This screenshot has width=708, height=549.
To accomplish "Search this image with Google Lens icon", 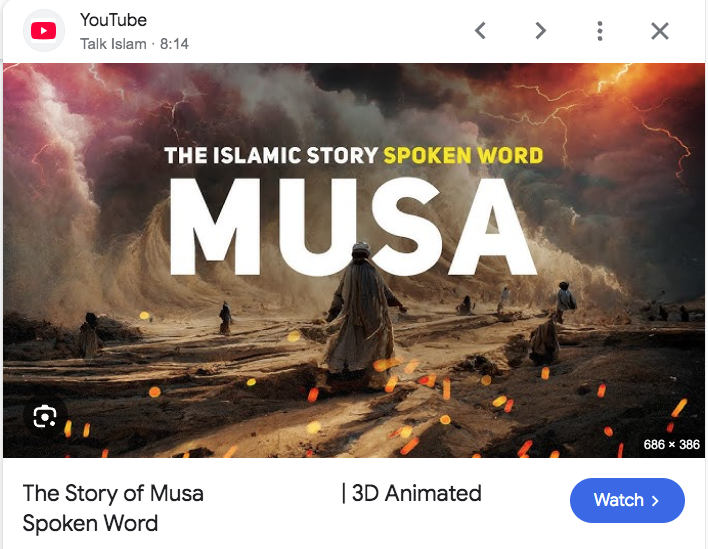I will [x=45, y=416].
